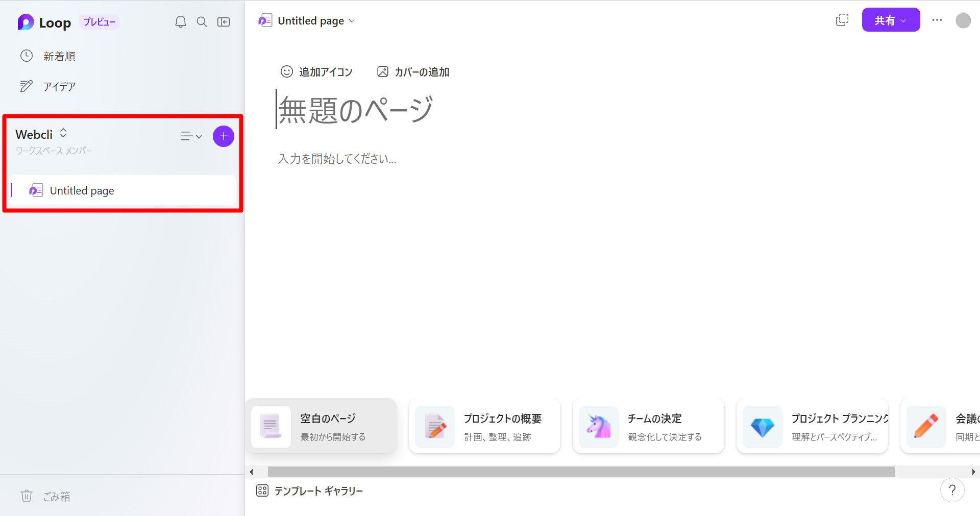Choose the プロジェクトの概要 template

[x=485, y=426]
